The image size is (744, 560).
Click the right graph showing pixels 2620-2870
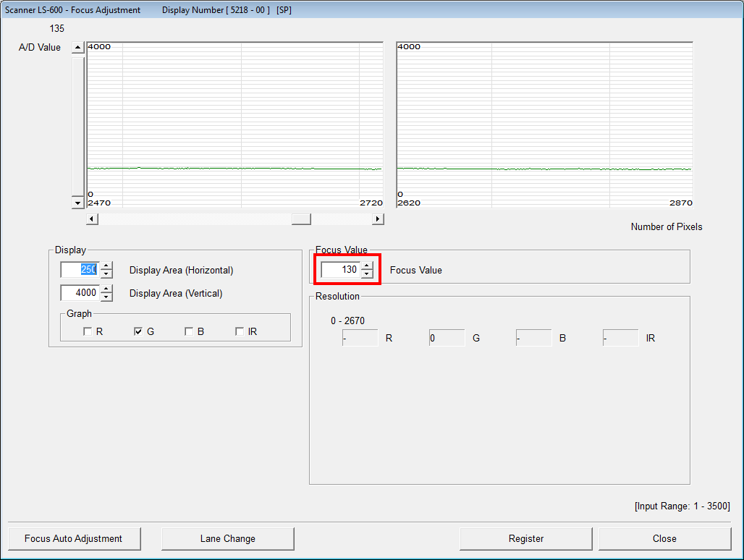545,124
